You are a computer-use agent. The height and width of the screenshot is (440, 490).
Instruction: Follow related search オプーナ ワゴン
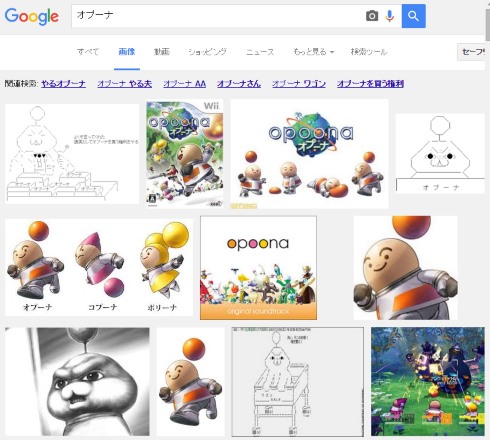299,84
